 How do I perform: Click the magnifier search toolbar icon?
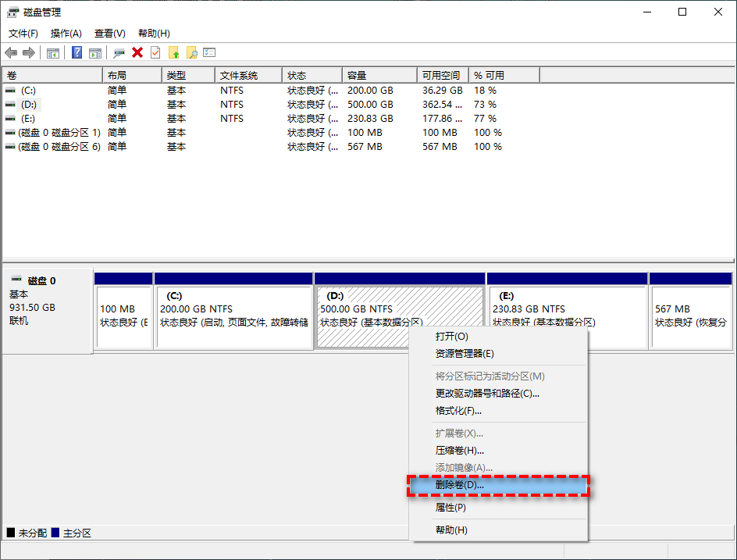191,52
